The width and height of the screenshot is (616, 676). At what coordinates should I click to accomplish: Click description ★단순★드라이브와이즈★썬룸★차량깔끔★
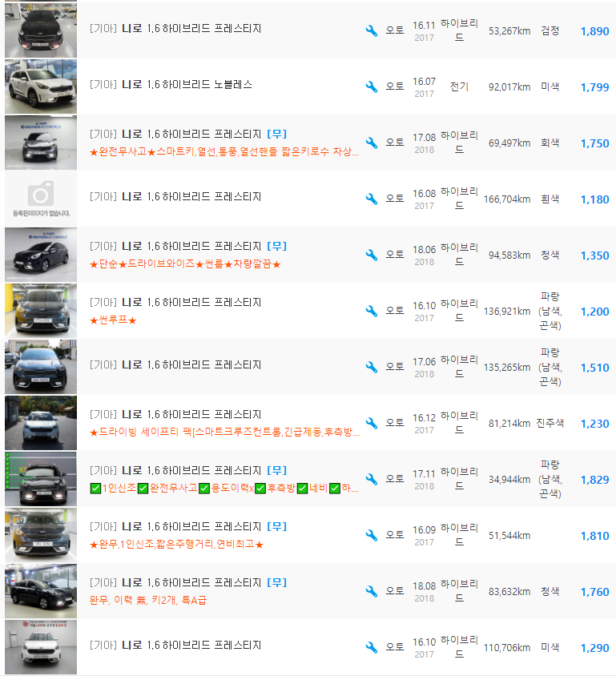click(185, 264)
